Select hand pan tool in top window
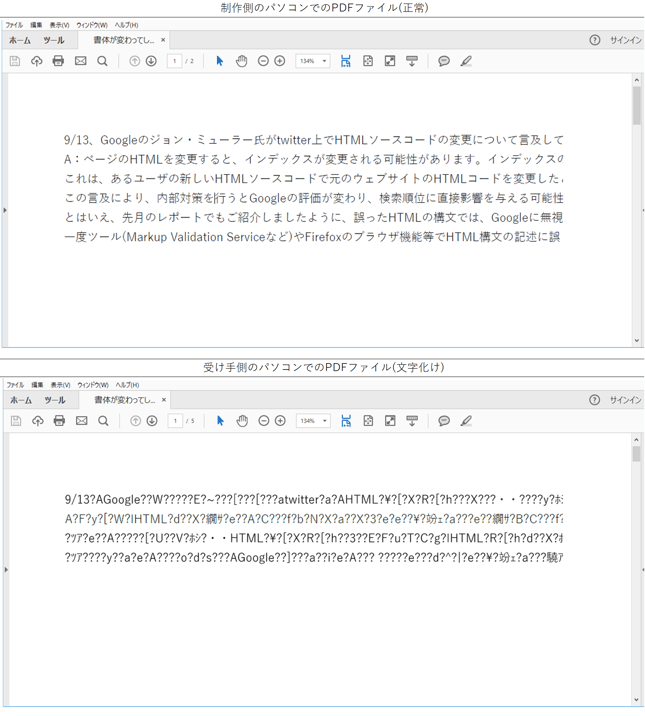This screenshot has width=645, height=716. pyautogui.click(x=241, y=61)
